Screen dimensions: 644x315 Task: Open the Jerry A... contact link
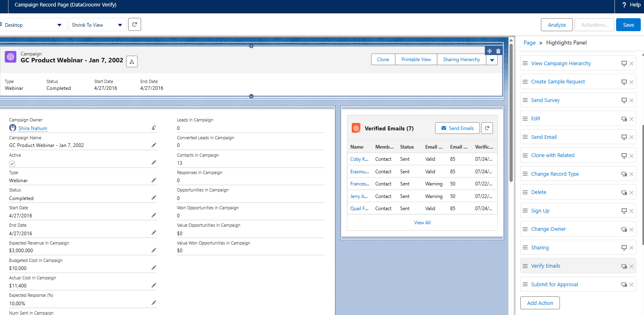click(359, 196)
